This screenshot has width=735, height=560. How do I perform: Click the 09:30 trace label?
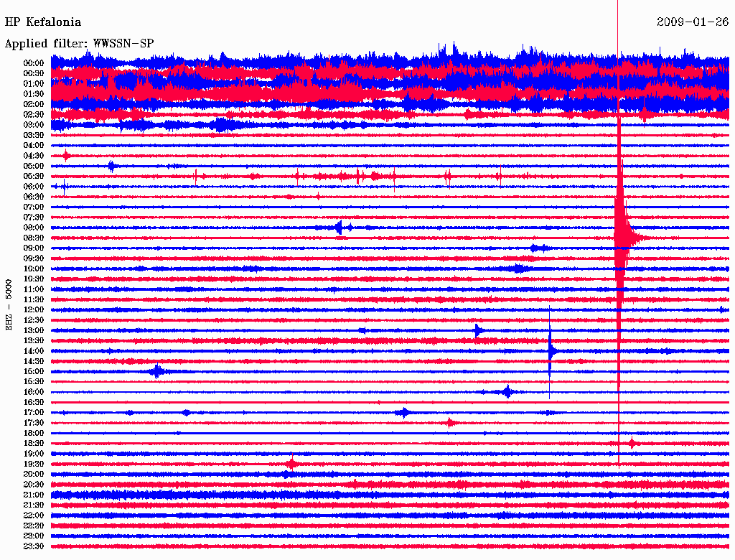tap(34, 258)
